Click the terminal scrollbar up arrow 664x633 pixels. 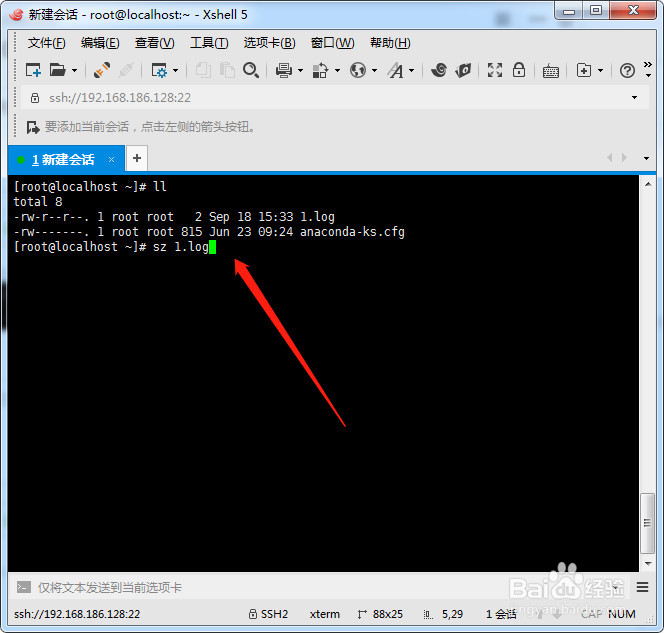648,184
